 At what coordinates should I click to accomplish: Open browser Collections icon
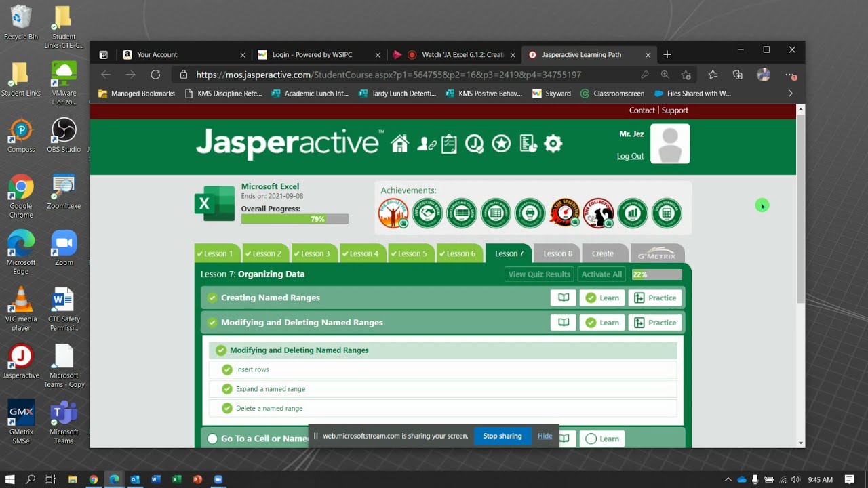coord(738,75)
